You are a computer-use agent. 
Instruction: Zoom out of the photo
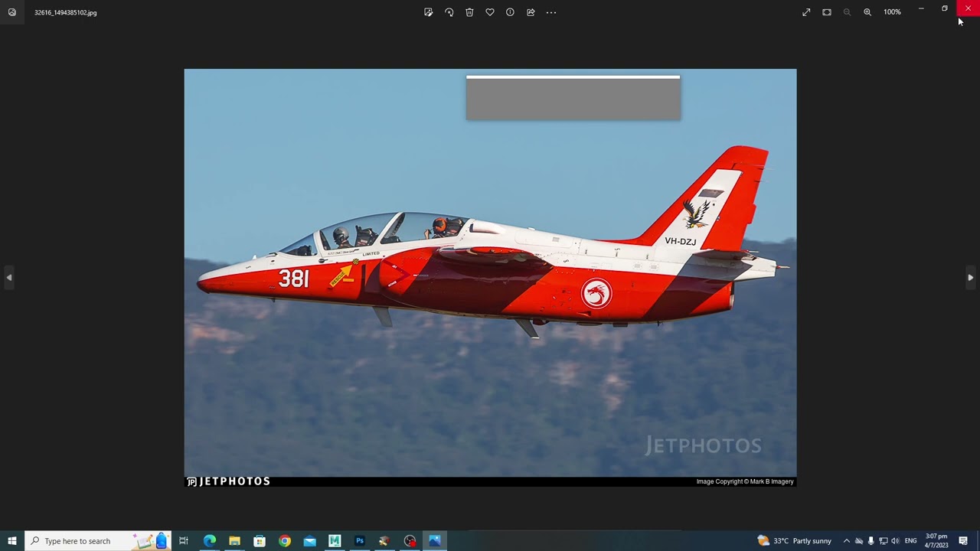click(x=847, y=12)
